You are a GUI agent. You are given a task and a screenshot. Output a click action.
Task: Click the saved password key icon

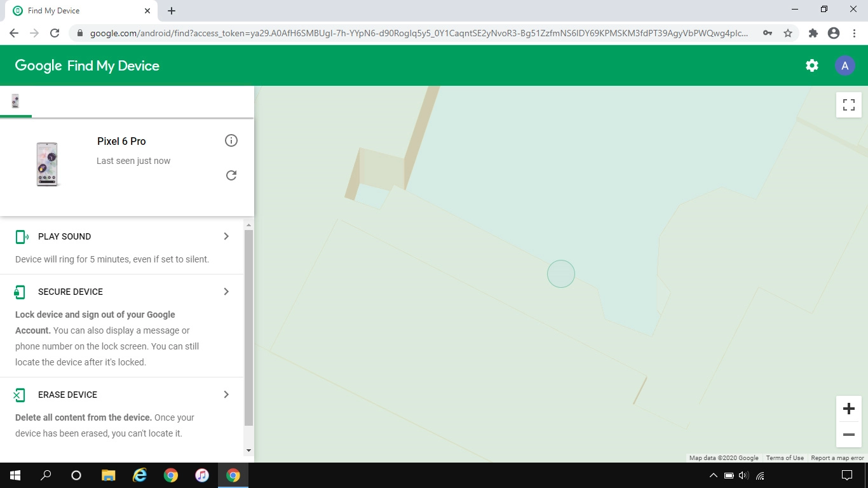point(768,33)
